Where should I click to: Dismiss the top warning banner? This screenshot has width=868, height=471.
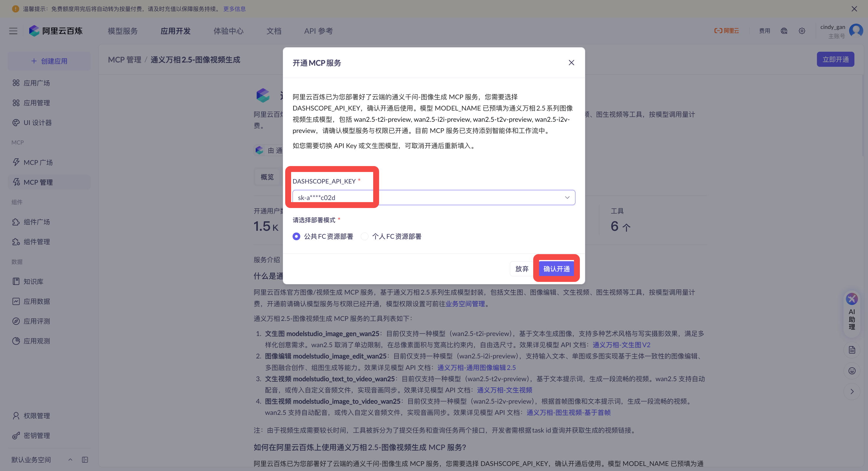(x=854, y=9)
